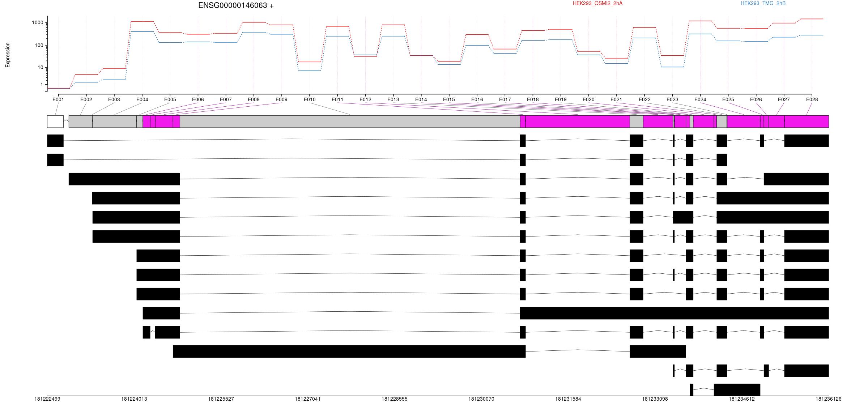Click genomic coordinate 181224013
Image resolution: width=868 pixels, height=405 pixels.
134,399
